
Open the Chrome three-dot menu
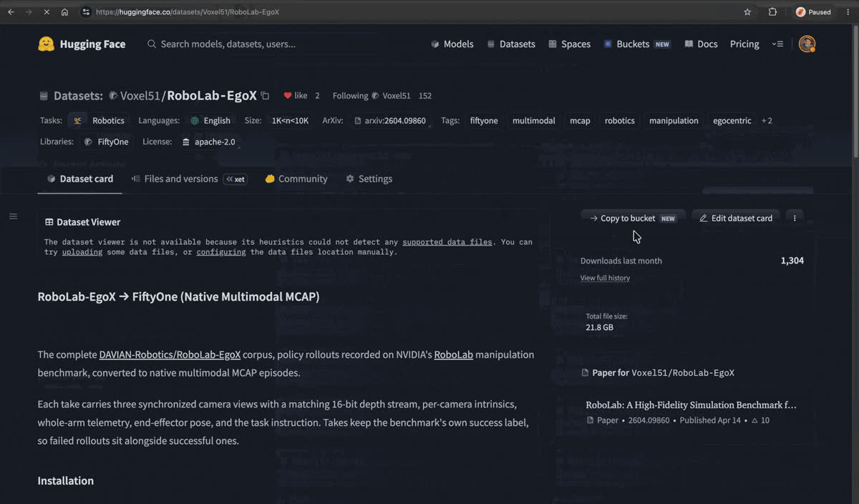tap(846, 12)
